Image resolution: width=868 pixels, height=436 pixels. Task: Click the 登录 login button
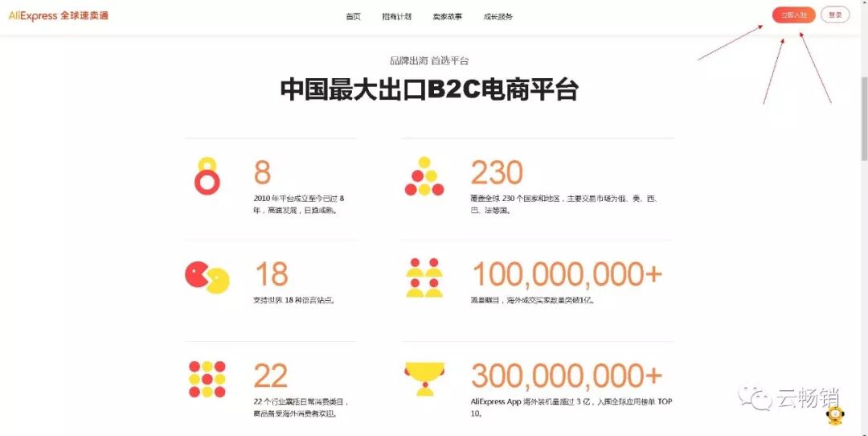coord(835,15)
